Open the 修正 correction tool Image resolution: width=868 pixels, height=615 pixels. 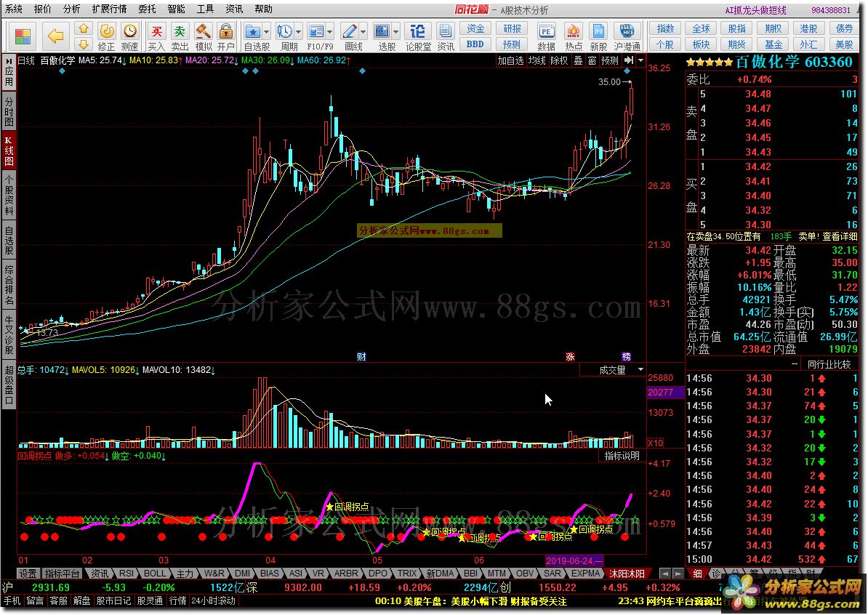(x=106, y=36)
